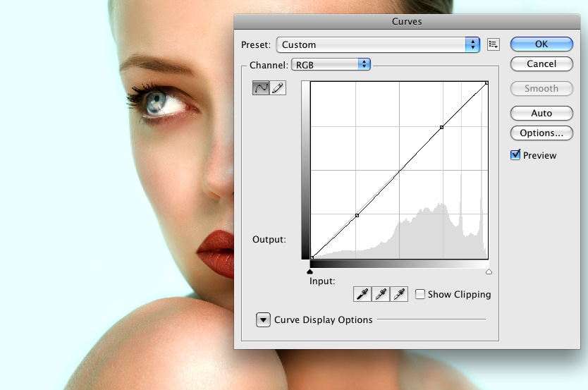Select the edit points curve tool
The image size is (588, 390).
tap(261, 87)
